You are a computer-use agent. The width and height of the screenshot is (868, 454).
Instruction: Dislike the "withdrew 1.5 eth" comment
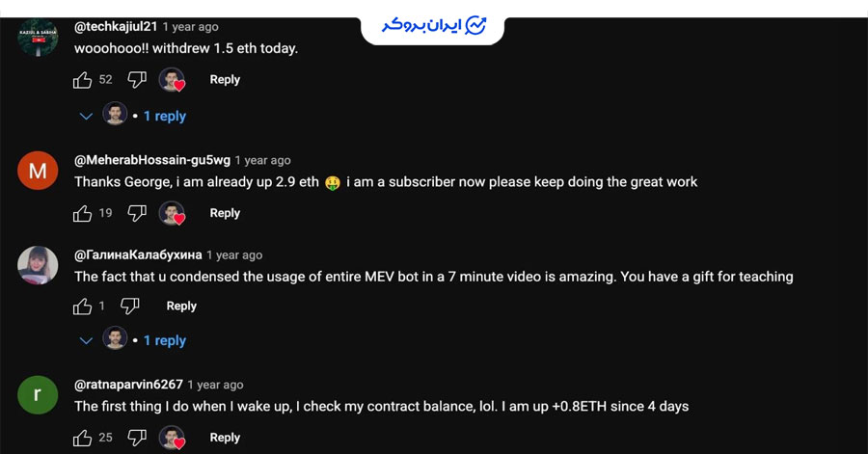[x=137, y=80]
